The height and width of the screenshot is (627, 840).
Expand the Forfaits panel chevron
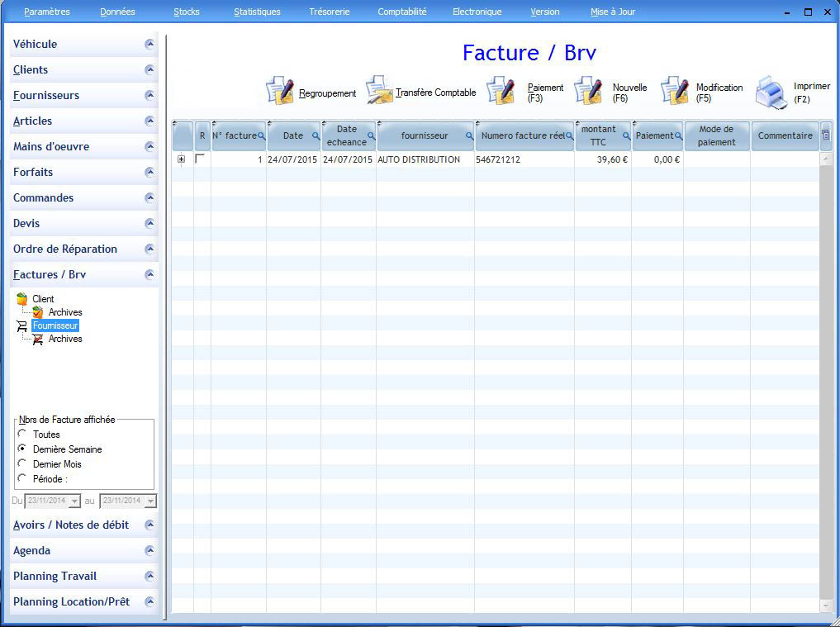coord(150,172)
